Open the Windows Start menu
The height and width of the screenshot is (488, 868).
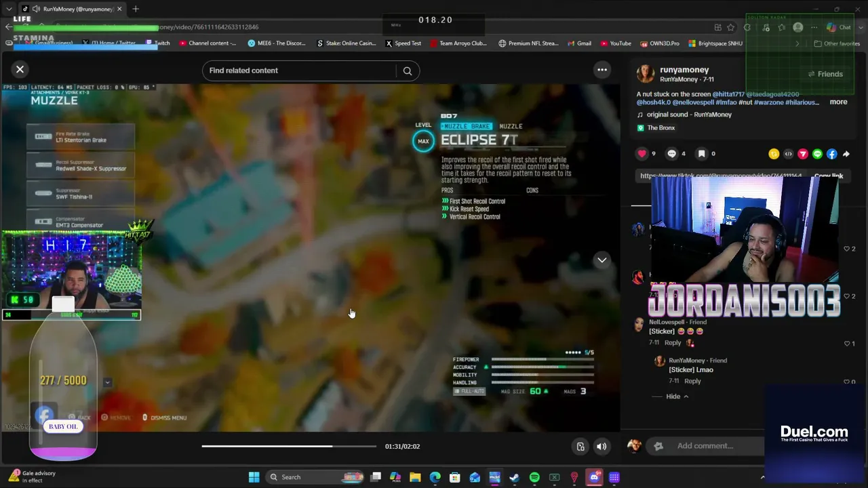click(254, 477)
